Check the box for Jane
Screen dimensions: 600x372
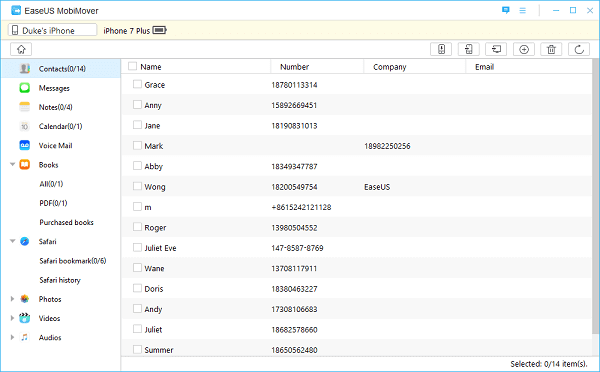point(137,125)
